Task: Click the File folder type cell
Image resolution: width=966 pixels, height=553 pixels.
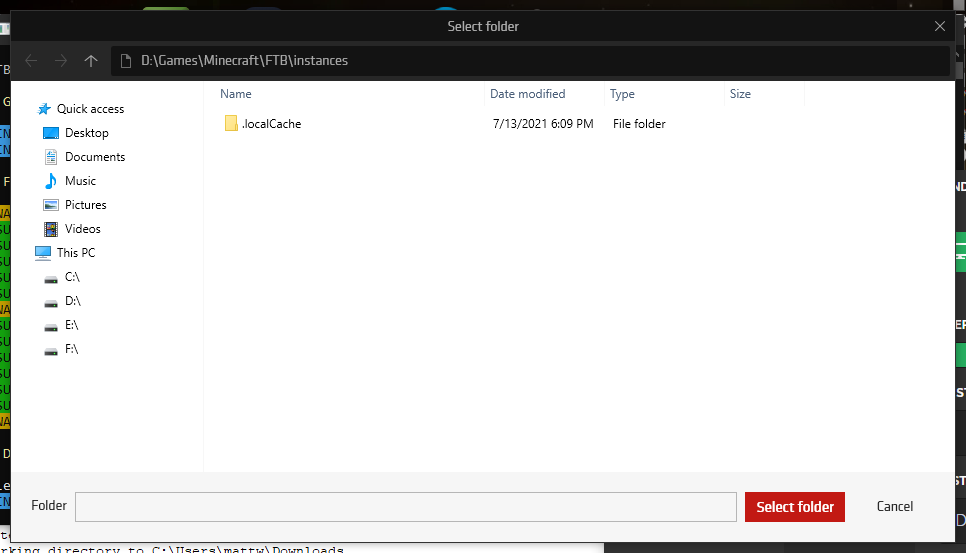Action: (639, 124)
